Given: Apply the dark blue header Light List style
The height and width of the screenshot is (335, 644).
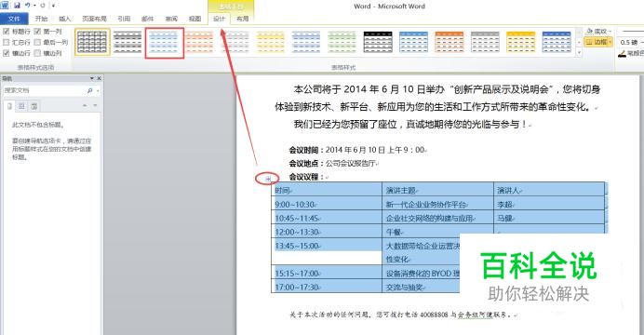Looking at the screenshot, I should (x=557, y=42).
